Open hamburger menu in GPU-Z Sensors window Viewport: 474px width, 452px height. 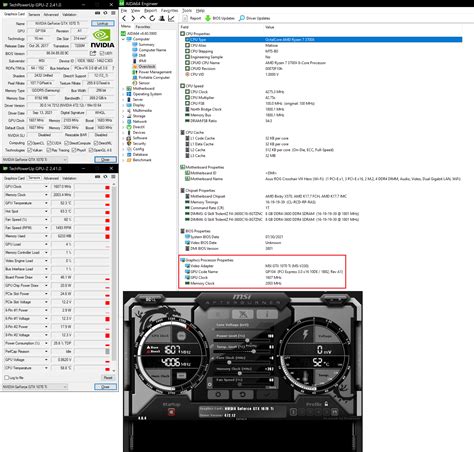113,177
